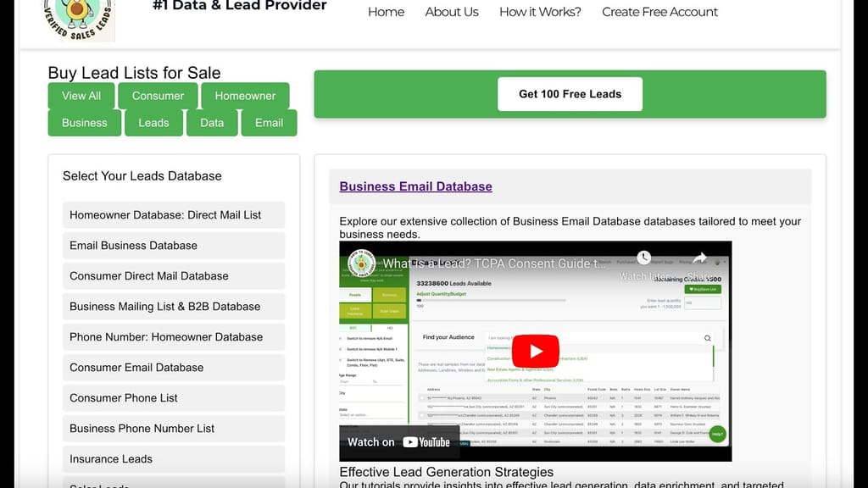
Task: Filter lead lists by Consumer
Action: pos(158,96)
